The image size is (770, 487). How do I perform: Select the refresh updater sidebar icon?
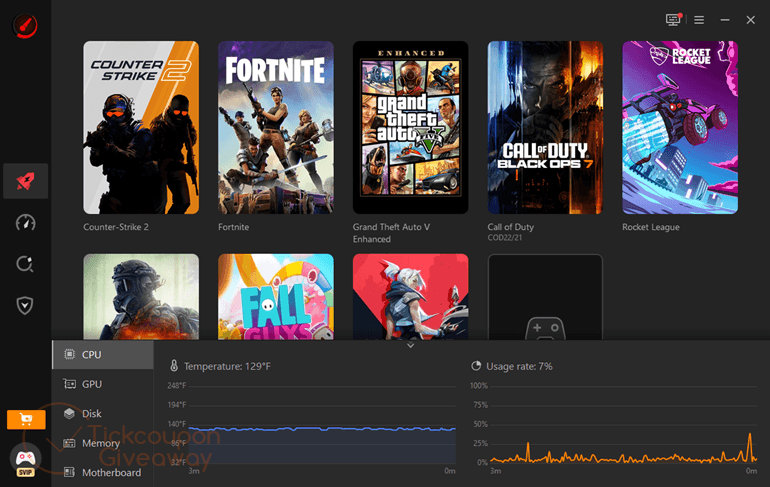point(25,264)
